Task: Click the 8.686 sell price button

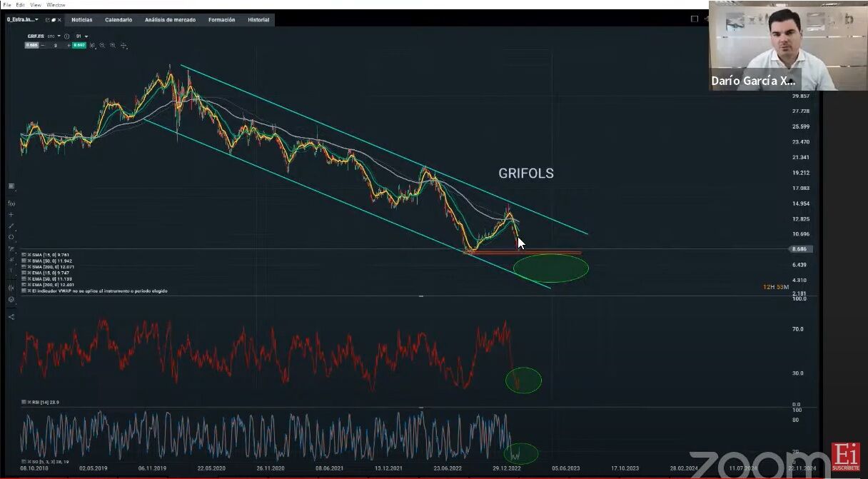Action: coord(31,45)
